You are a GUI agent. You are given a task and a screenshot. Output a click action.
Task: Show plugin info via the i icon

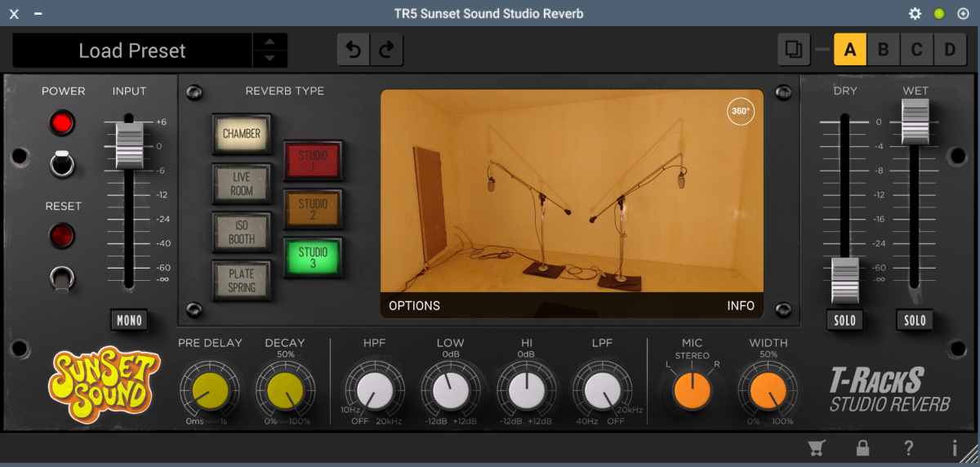(955, 447)
